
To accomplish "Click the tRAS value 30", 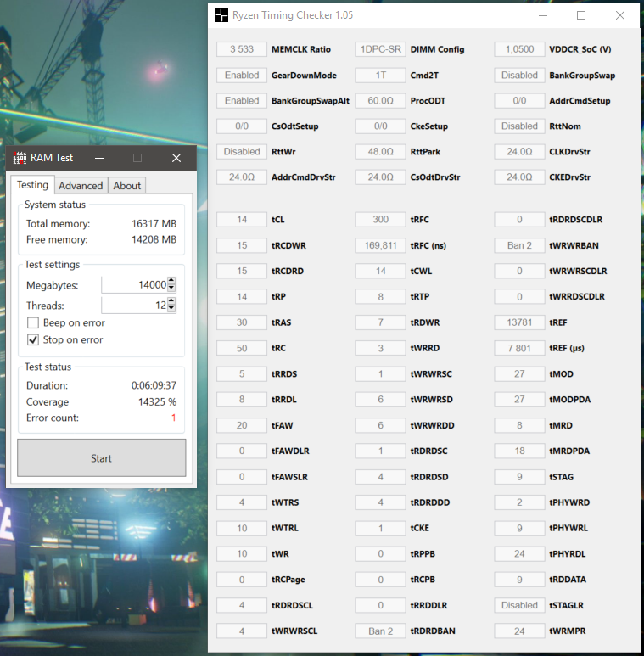I will click(x=242, y=322).
